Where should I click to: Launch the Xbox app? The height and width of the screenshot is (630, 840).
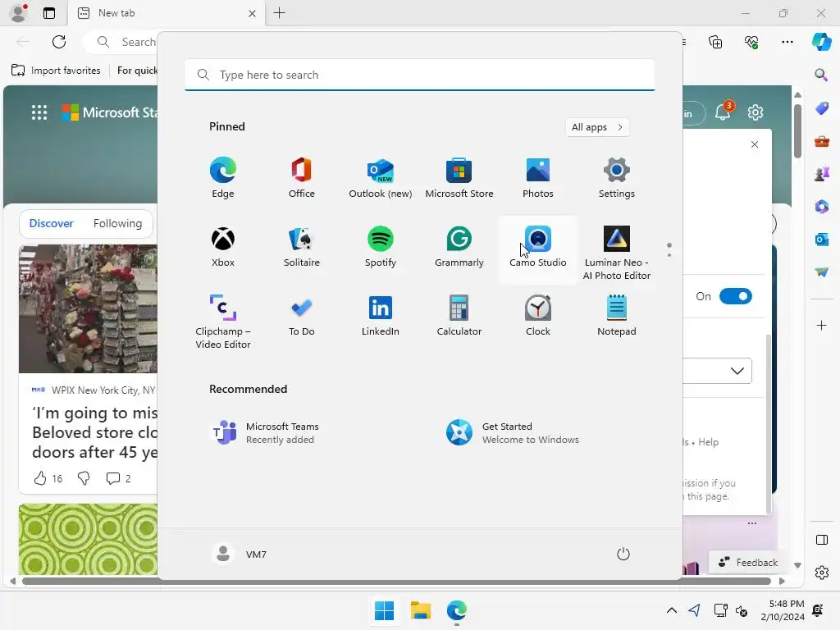[223, 247]
